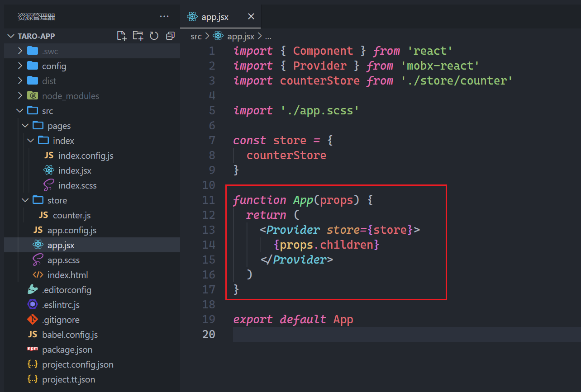Click the ESLint icon beside .eslintrc.js
The height and width of the screenshot is (392, 581).
coord(33,304)
